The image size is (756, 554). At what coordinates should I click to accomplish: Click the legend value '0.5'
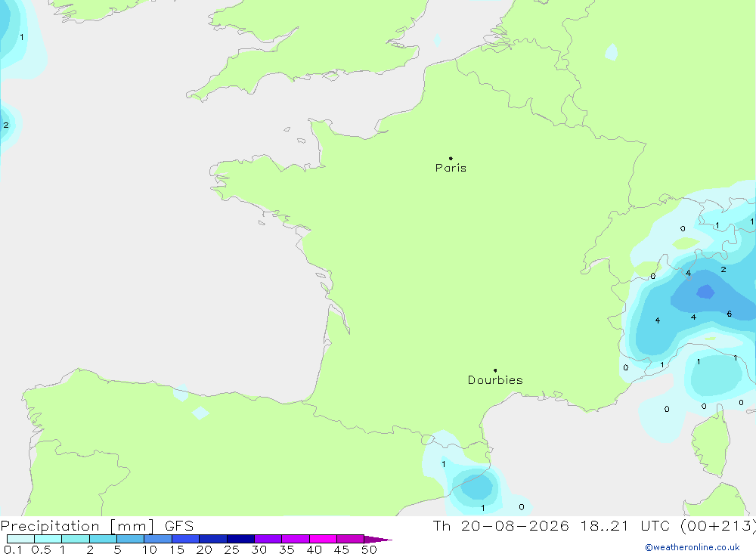41,549
